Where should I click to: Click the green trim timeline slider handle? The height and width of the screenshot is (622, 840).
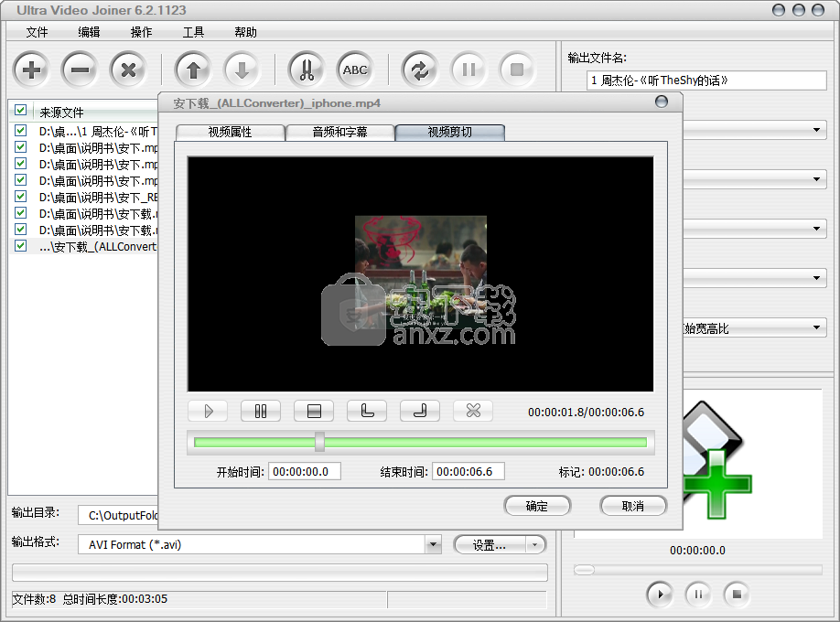tap(319, 442)
